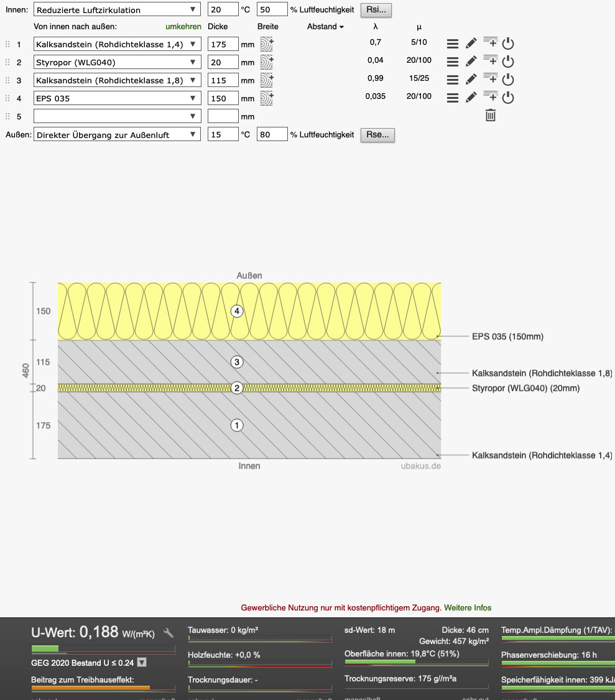Viewport: 615px width, 700px height.
Task: Click the pencil edit icon for layer 1
Action: pos(471,44)
